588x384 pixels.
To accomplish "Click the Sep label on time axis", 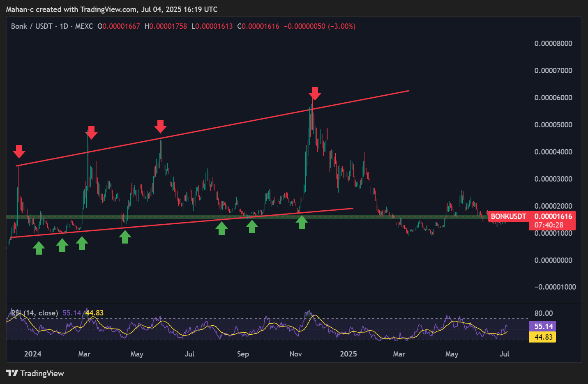I will (243, 354).
